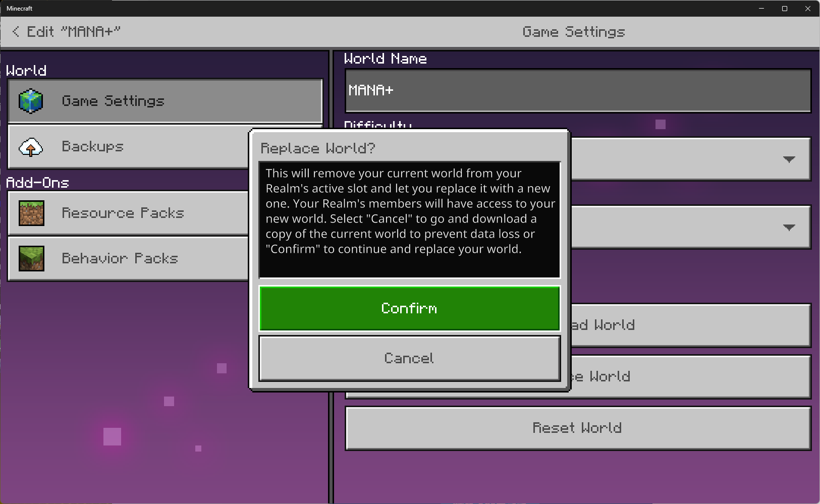Click the "Add-Ons" section heading
Screen dimensions: 820x504
pyautogui.click(x=37, y=183)
